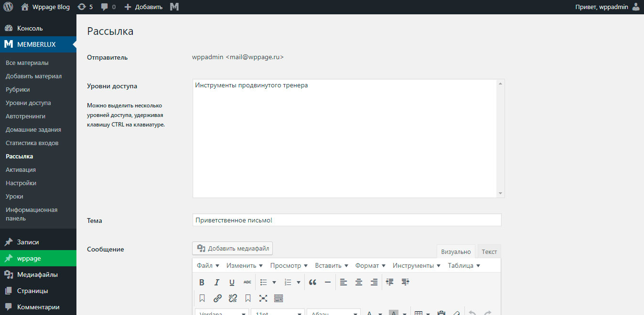Open the green wppage sidebar item
Image resolution: width=644 pixels, height=315 pixels.
tap(38, 258)
